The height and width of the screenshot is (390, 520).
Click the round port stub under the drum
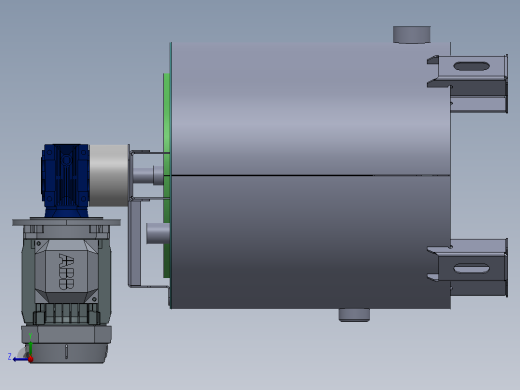point(354,315)
